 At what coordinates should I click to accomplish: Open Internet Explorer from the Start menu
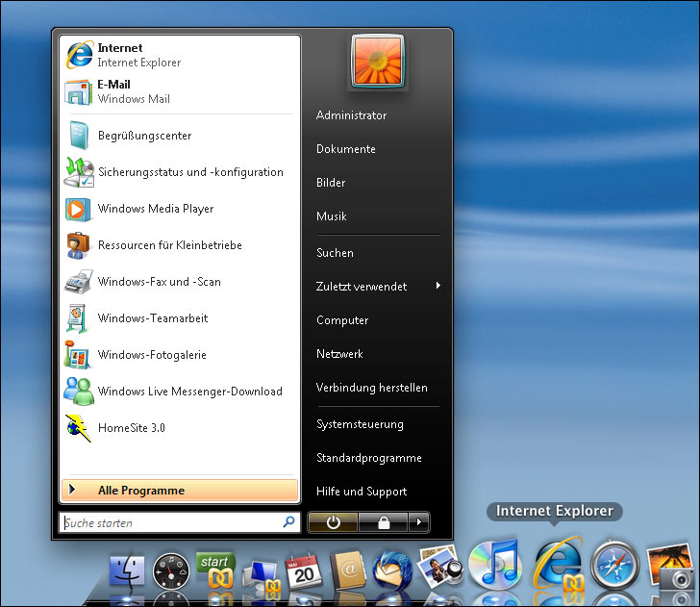pos(180,55)
